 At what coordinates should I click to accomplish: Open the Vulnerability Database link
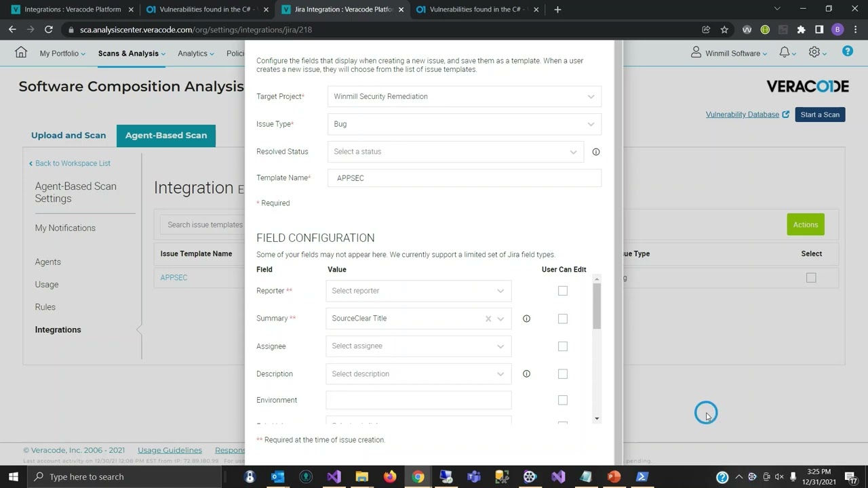[747, 115]
